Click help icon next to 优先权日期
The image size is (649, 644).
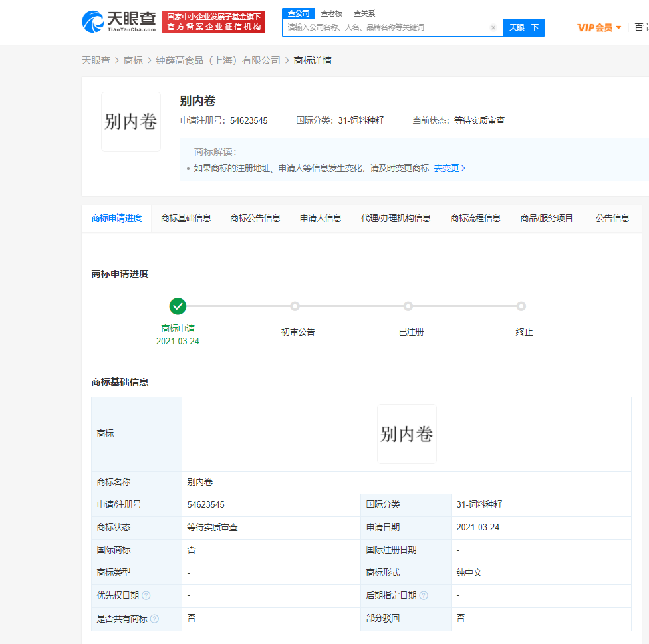(x=146, y=596)
